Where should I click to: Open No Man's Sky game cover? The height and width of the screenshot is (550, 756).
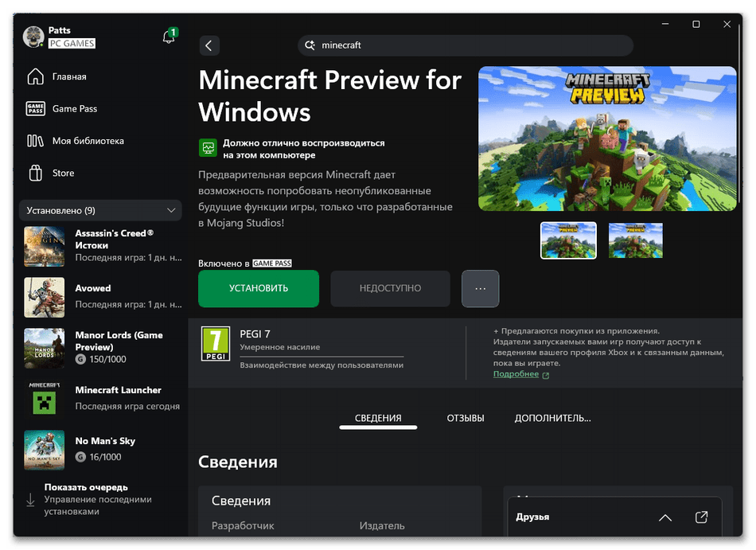45,451
